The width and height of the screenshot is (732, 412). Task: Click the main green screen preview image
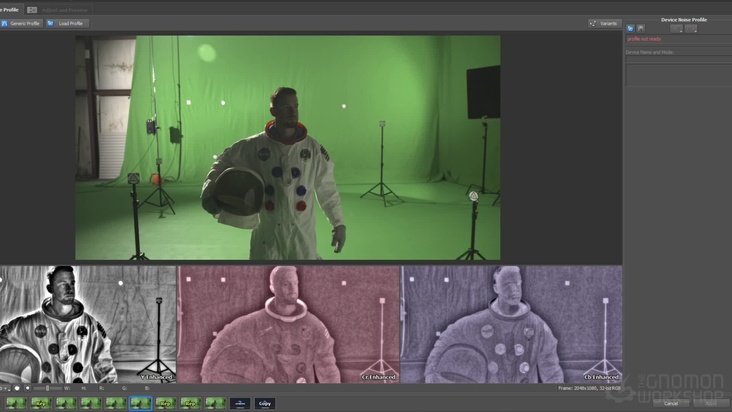(x=288, y=147)
